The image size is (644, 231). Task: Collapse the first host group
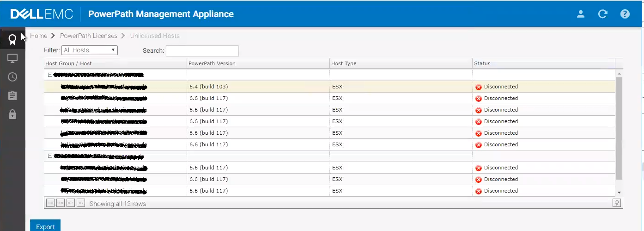coord(50,75)
